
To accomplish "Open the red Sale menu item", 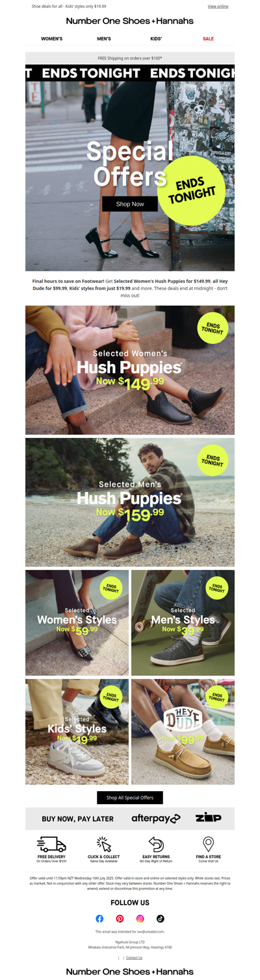I will click(x=208, y=39).
